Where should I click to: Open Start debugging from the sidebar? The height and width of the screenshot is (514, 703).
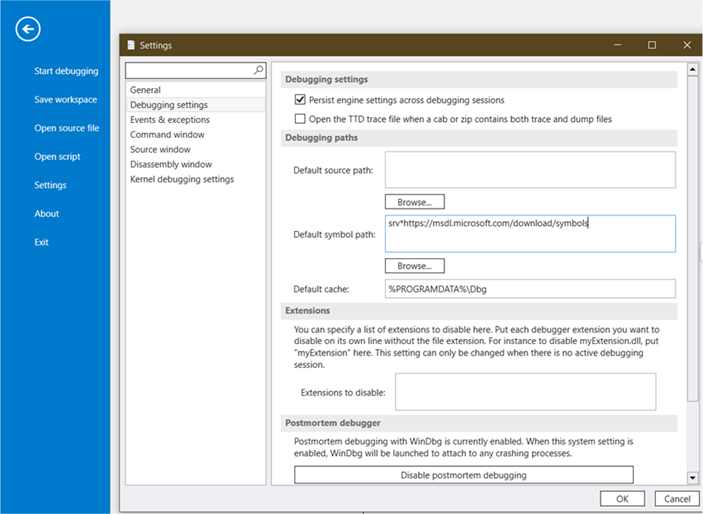click(x=66, y=71)
